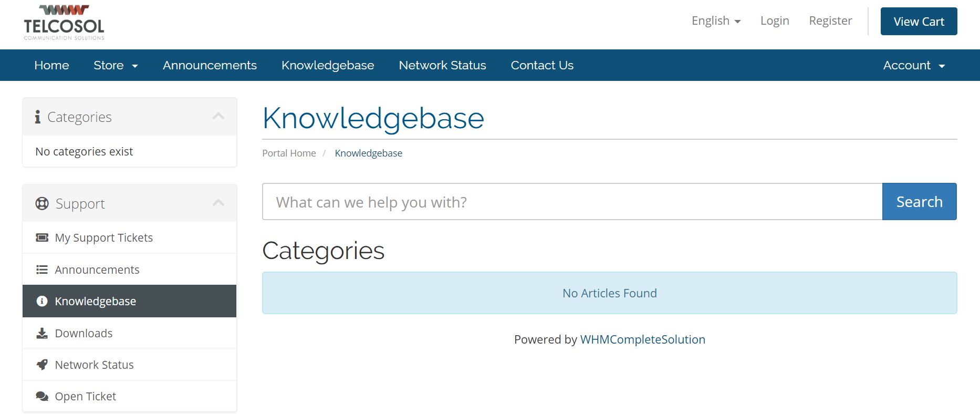Expand the Account dropdown menu

(914, 65)
